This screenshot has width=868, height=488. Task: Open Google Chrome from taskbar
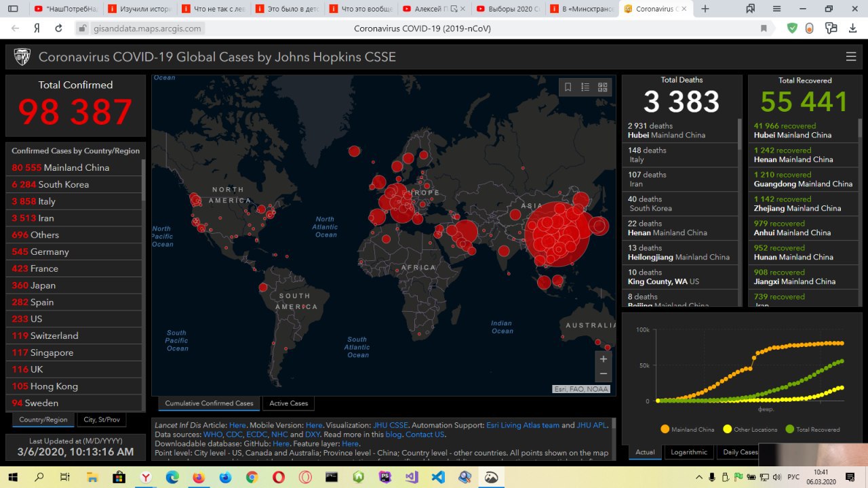click(252, 477)
